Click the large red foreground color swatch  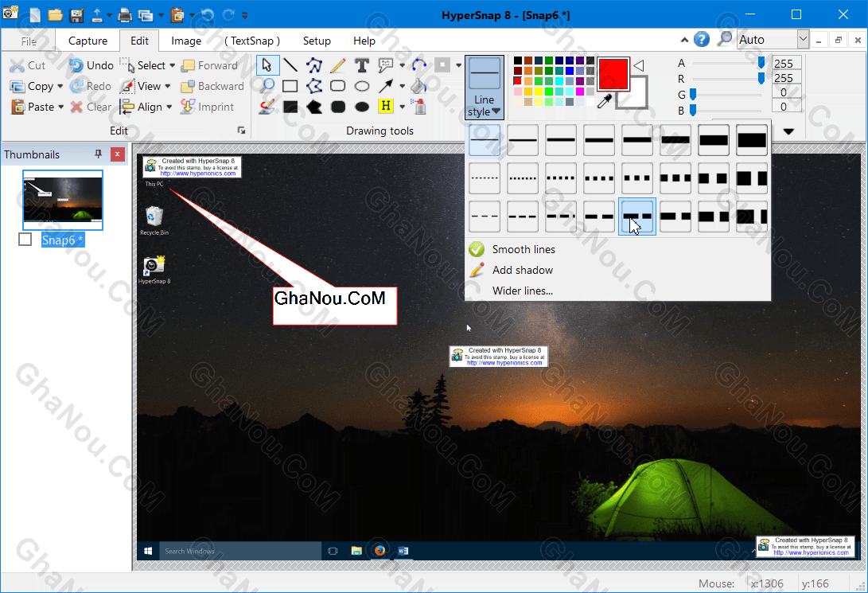tap(613, 73)
